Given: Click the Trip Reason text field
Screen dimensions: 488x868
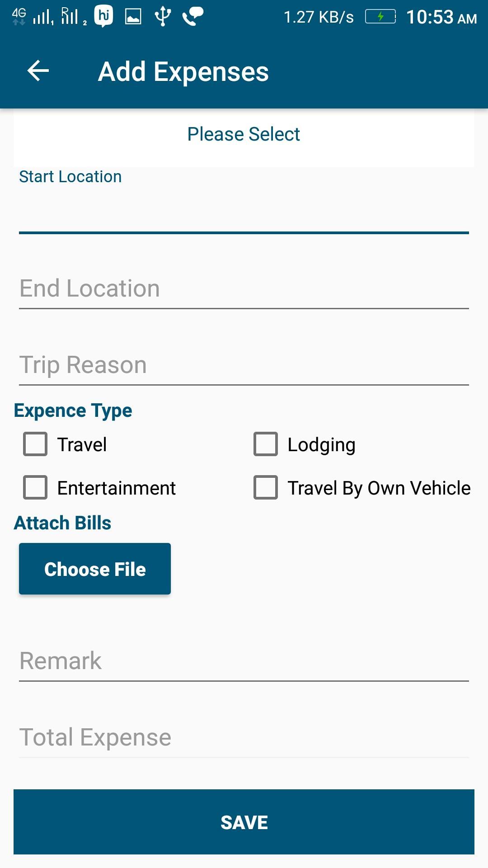Looking at the screenshot, I should [244, 365].
